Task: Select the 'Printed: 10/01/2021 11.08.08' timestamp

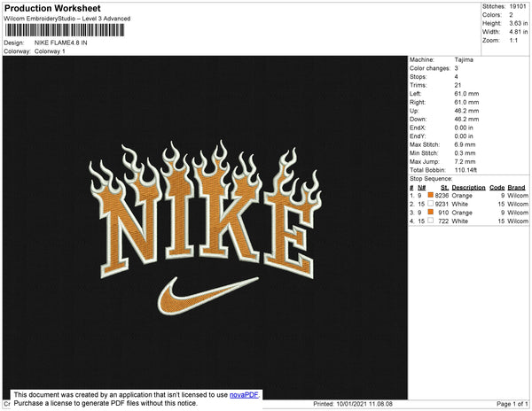Action: [x=353, y=404]
